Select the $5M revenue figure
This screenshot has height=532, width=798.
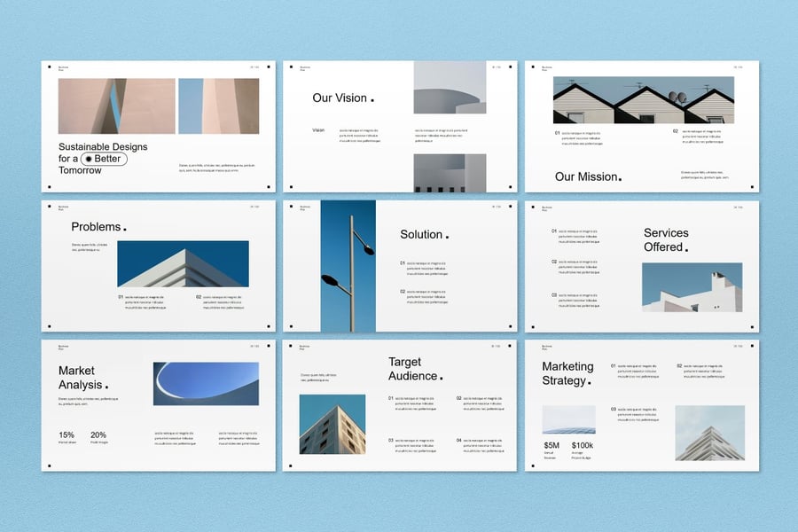coord(552,444)
